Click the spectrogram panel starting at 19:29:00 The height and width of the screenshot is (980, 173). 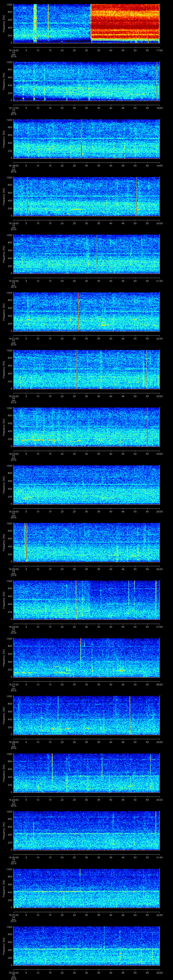pos(86,773)
